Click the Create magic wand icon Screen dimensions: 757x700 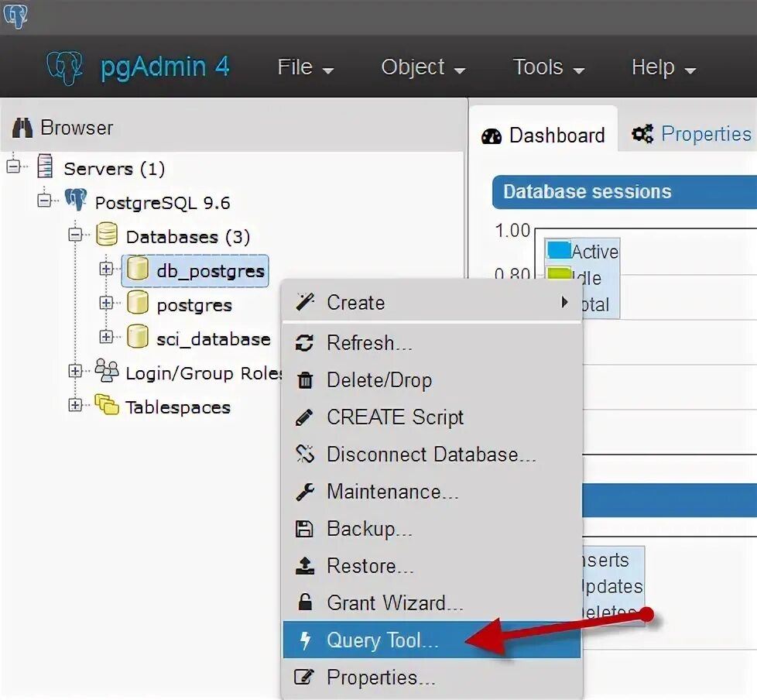[x=305, y=302]
